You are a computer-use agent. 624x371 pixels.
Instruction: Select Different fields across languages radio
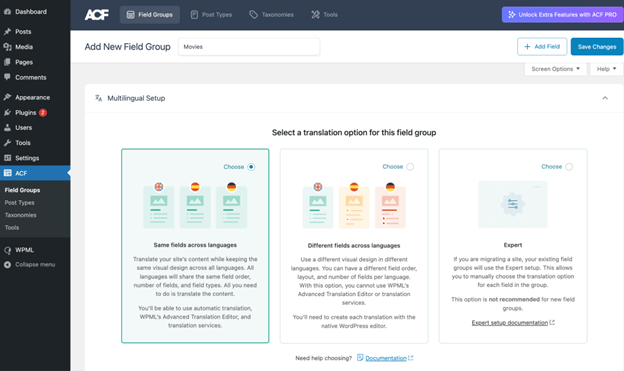click(410, 167)
